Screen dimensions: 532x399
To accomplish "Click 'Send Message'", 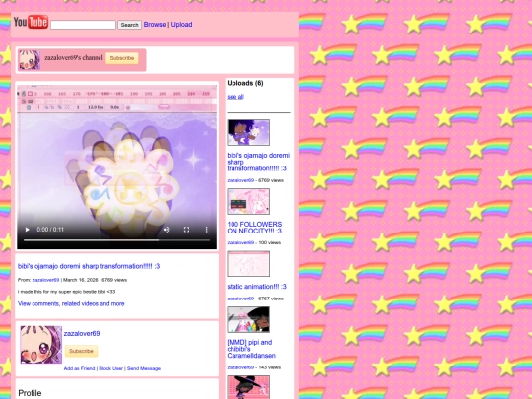I will (x=144, y=368).
